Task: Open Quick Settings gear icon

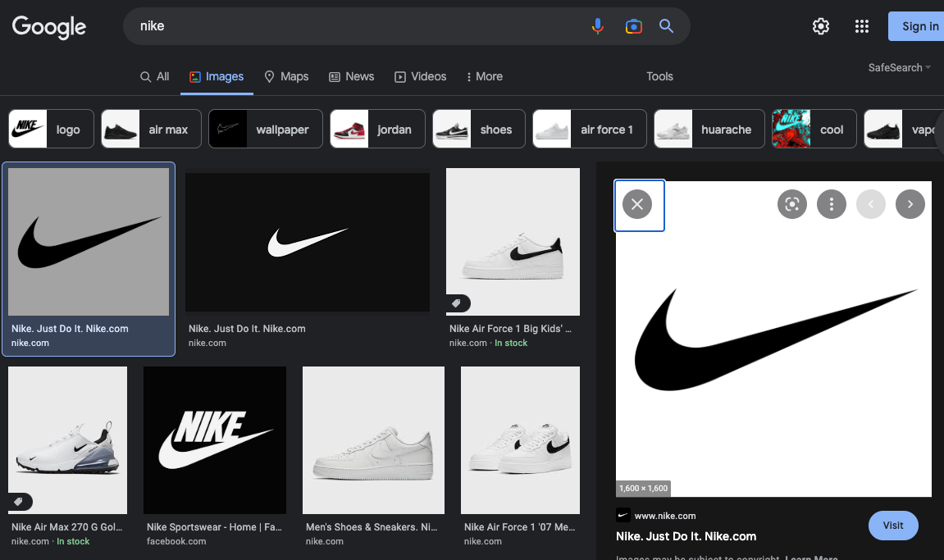Action: tap(821, 26)
